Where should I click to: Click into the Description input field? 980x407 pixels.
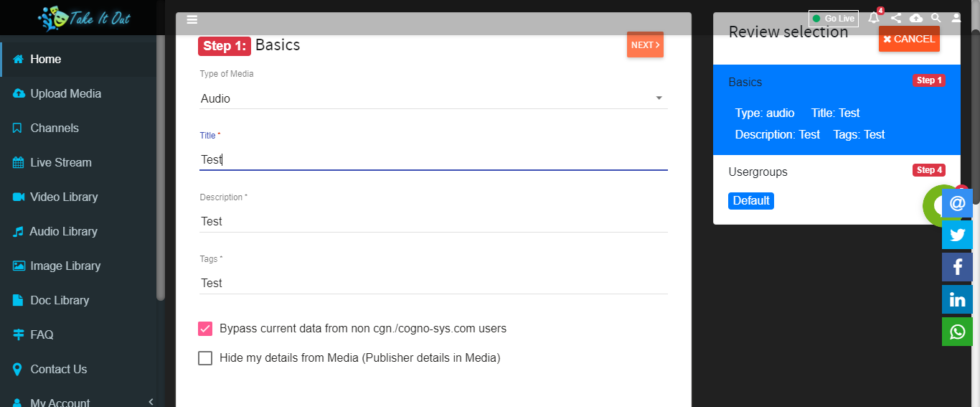tap(433, 221)
